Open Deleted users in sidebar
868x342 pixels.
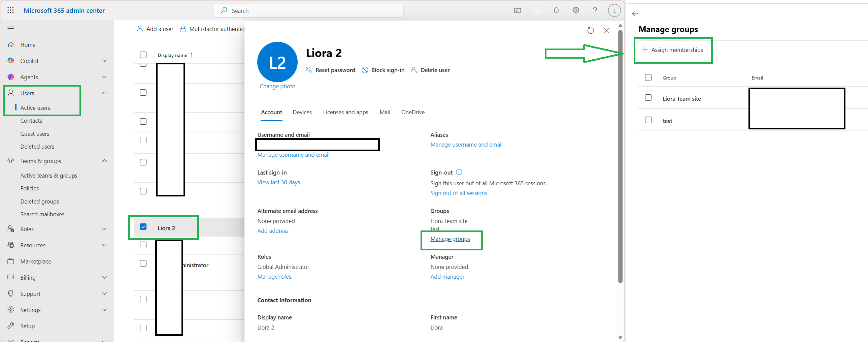[x=37, y=147]
